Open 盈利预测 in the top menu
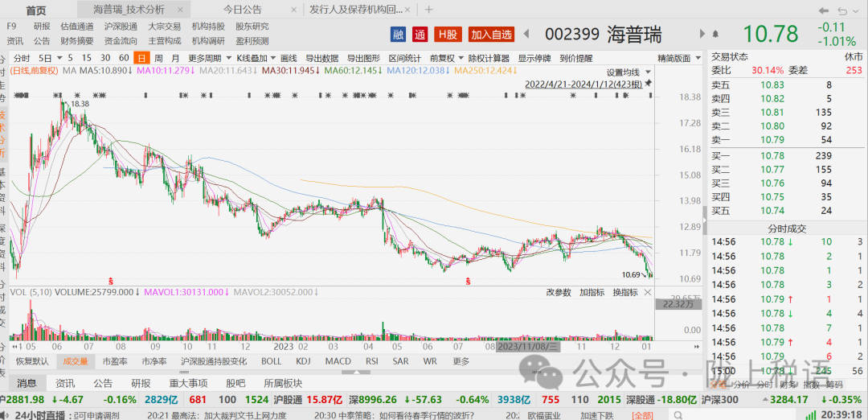This screenshot has width=868, height=420. [x=252, y=41]
